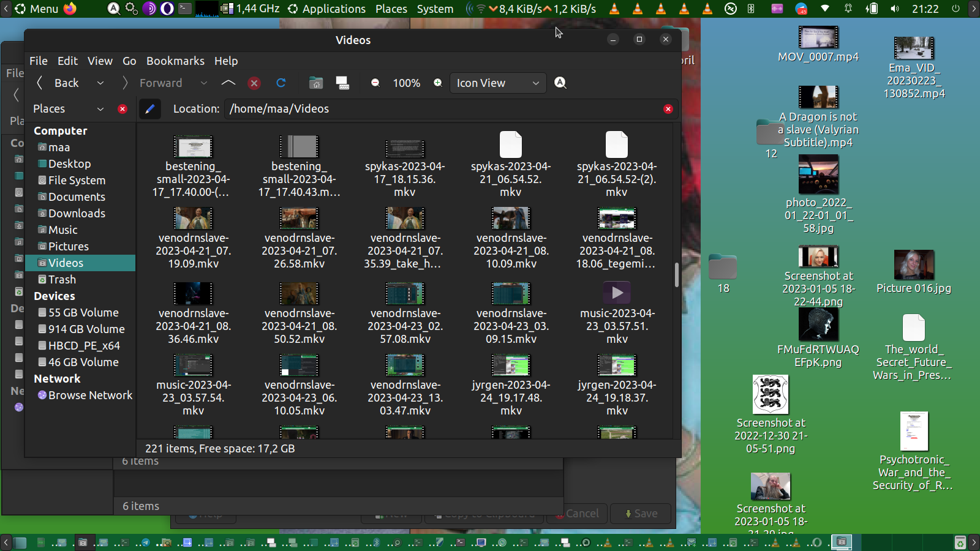Screen dimensions: 980x551
Task: Zoom out with the minus magnifier icon
Action: 375,83
